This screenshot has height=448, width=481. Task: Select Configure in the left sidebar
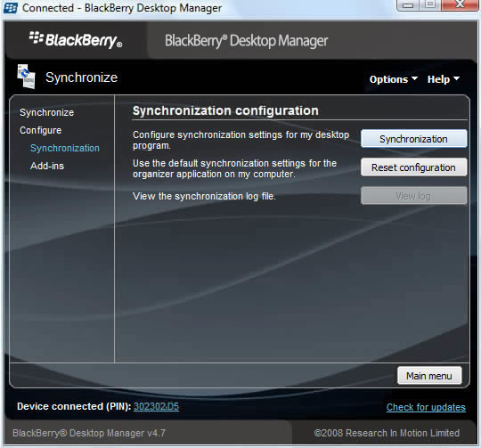[x=40, y=130]
